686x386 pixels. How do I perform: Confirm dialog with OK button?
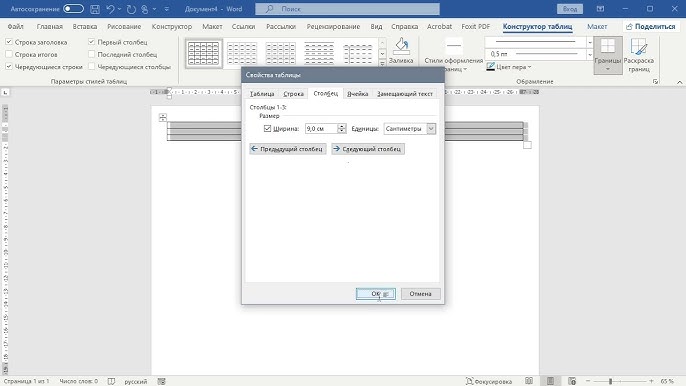(375, 294)
